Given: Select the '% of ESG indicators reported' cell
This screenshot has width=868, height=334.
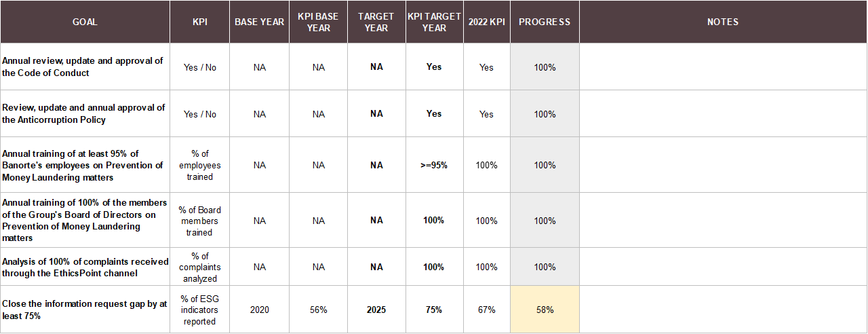Looking at the screenshot, I should click(199, 310).
